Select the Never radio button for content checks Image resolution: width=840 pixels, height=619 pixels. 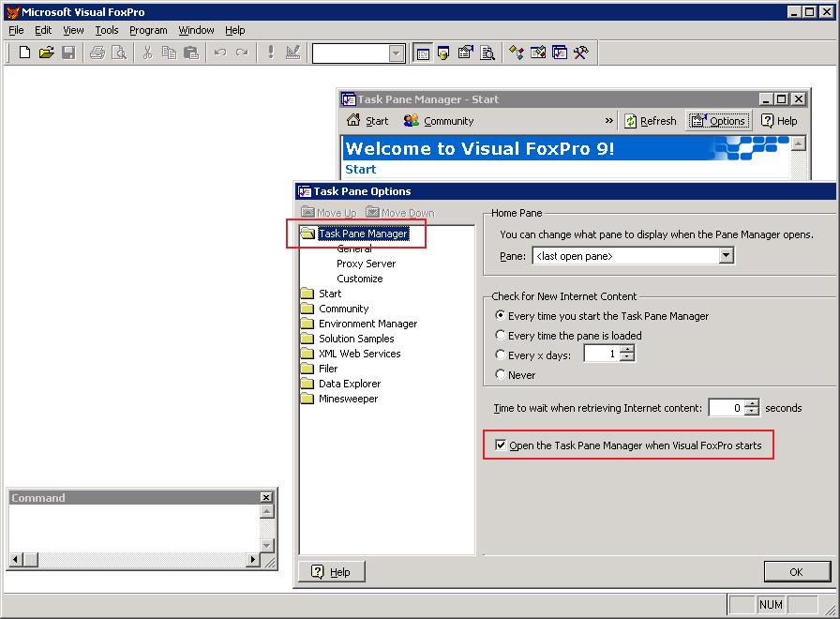[502, 373]
